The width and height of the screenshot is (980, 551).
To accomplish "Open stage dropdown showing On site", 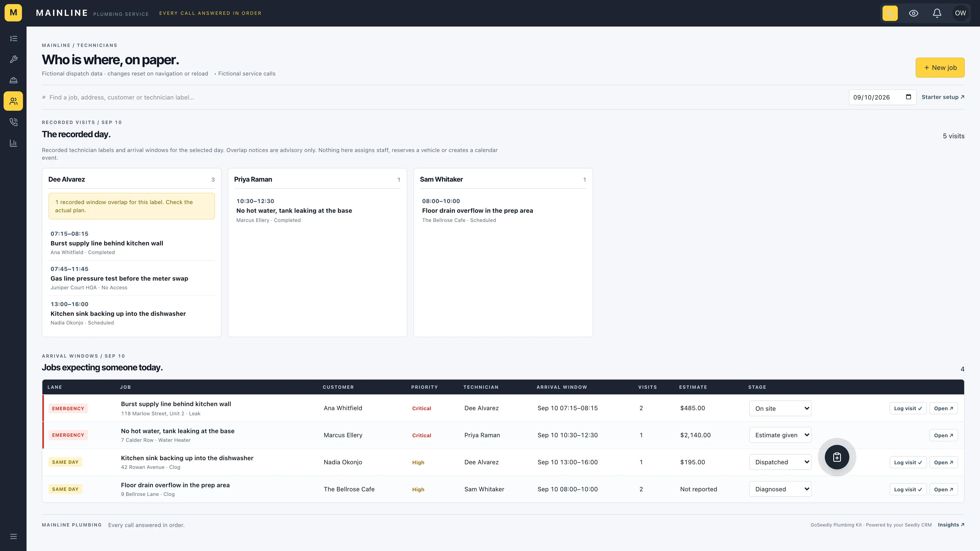I will click(x=780, y=408).
